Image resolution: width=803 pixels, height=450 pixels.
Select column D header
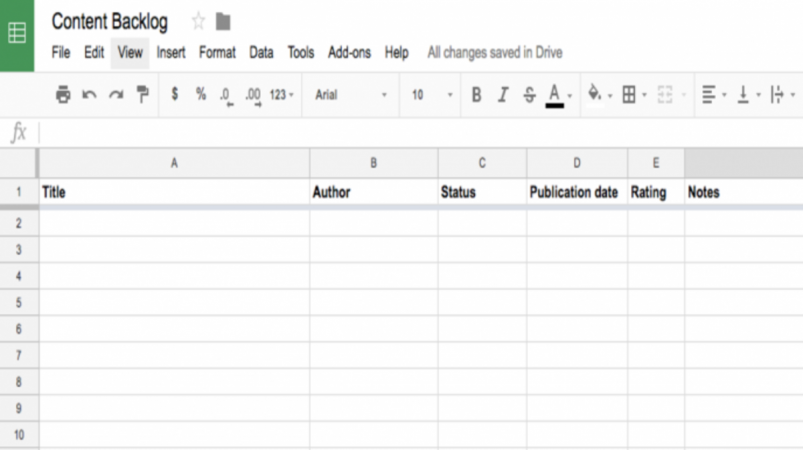577,163
